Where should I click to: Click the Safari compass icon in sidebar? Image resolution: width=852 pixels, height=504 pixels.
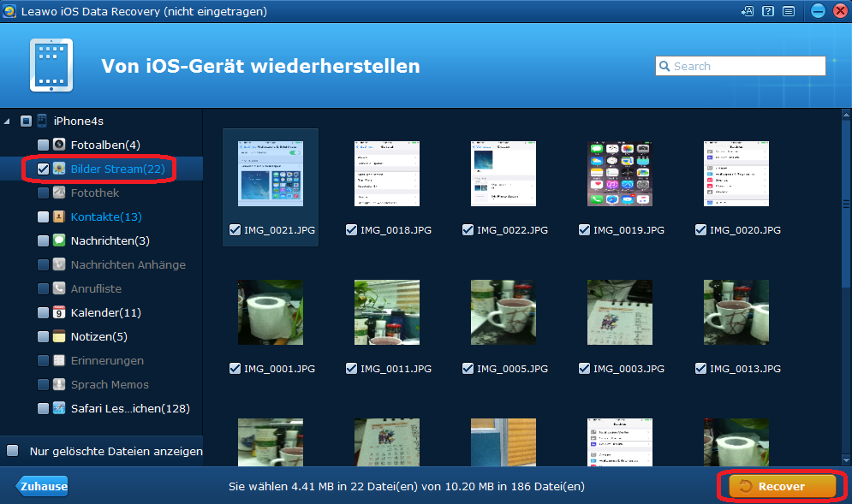coord(59,408)
